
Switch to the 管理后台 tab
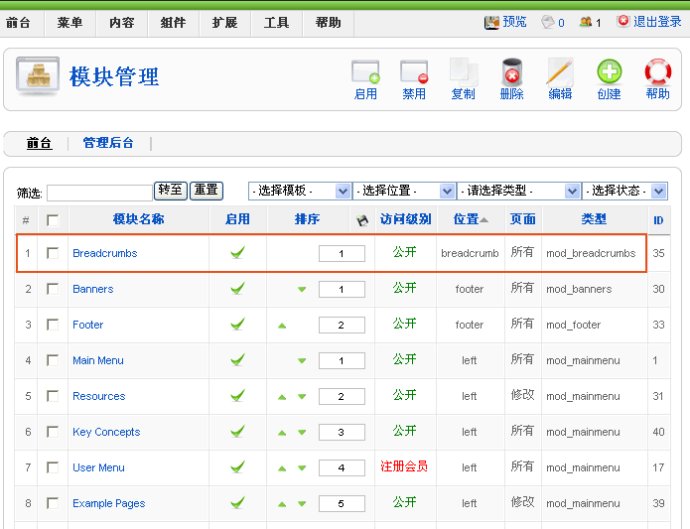click(x=108, y=143)
